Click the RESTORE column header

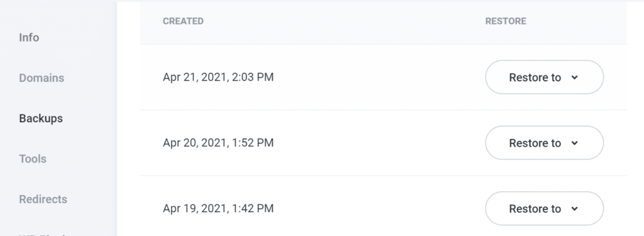(x=506, y=21)
